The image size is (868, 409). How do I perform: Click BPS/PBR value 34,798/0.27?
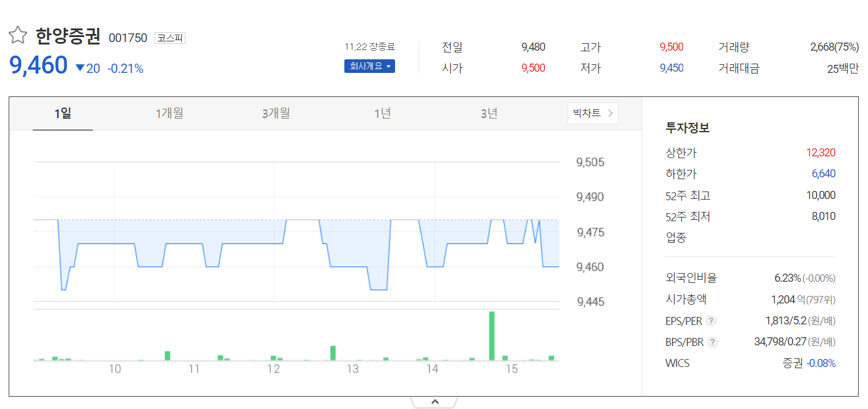click(780, 342)
